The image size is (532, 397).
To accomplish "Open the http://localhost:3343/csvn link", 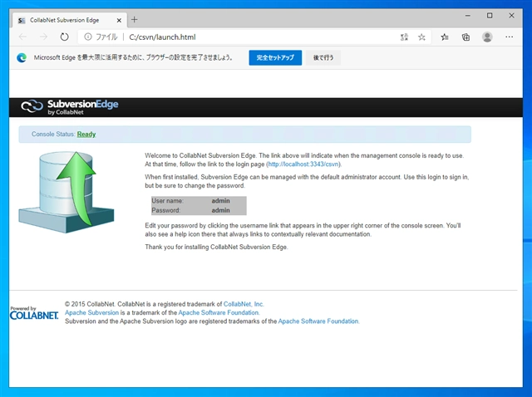I will pos(303,164).
